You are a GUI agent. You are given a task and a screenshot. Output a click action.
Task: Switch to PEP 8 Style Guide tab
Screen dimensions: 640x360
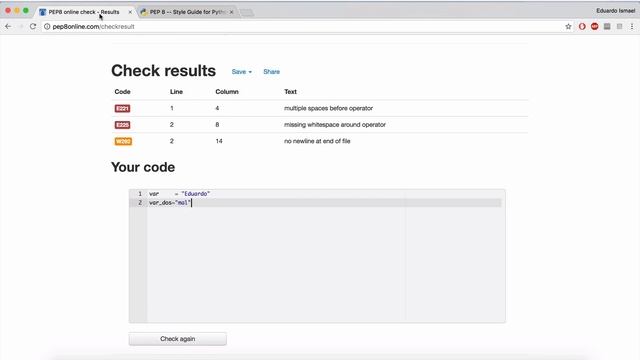coord(187,12)
